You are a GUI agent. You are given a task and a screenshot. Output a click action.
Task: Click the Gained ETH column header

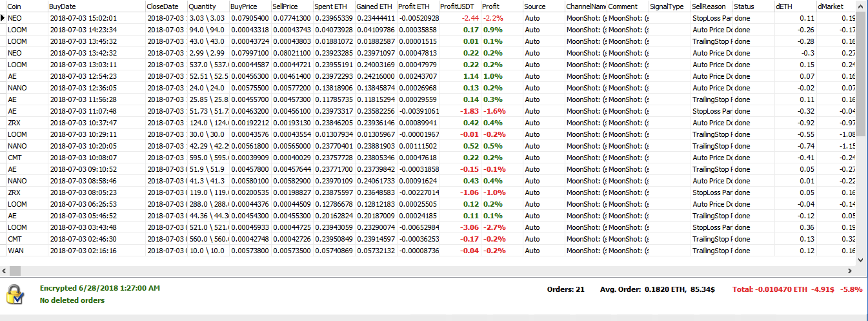click(376, 6)
